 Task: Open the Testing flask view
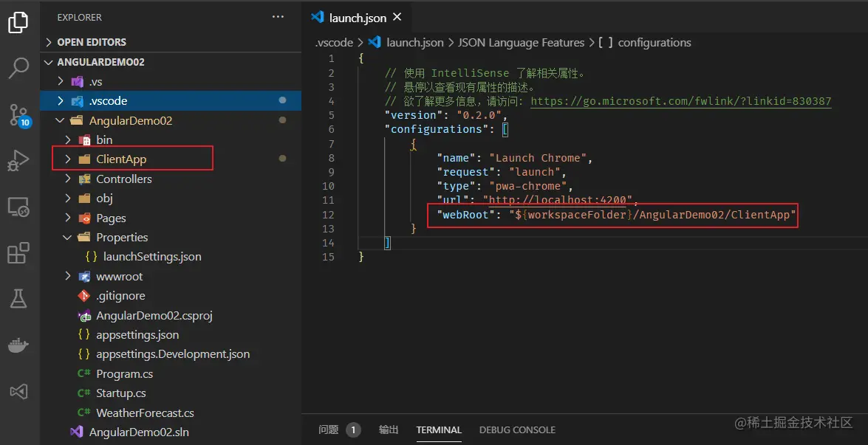pyautogui.click(x=18, y=299)
